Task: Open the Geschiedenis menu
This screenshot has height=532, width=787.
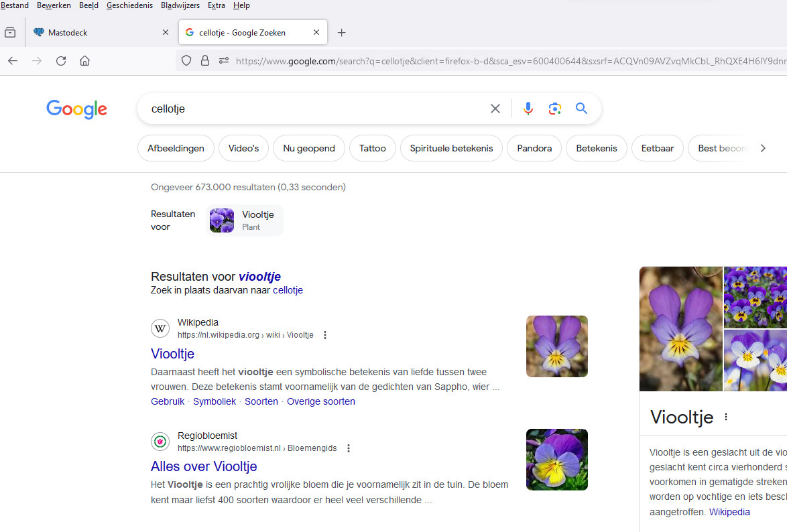Action: (x=129, y=5)
